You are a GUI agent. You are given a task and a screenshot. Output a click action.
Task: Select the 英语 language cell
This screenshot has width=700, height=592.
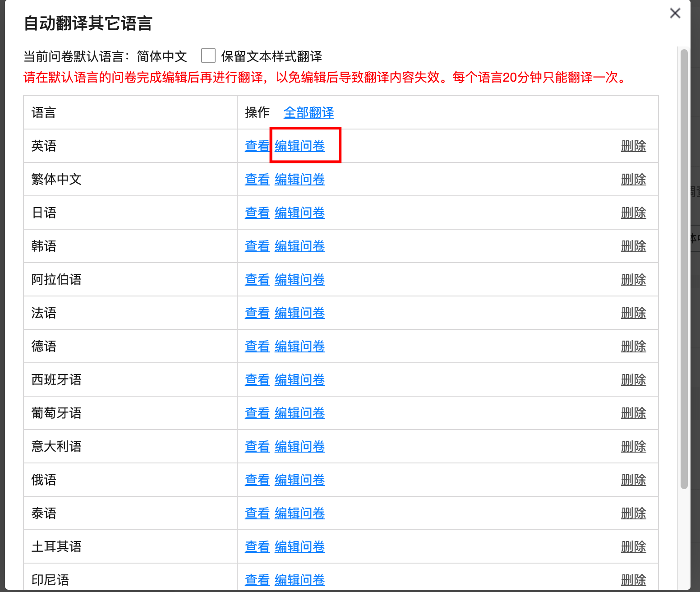(x=130, y=146)
